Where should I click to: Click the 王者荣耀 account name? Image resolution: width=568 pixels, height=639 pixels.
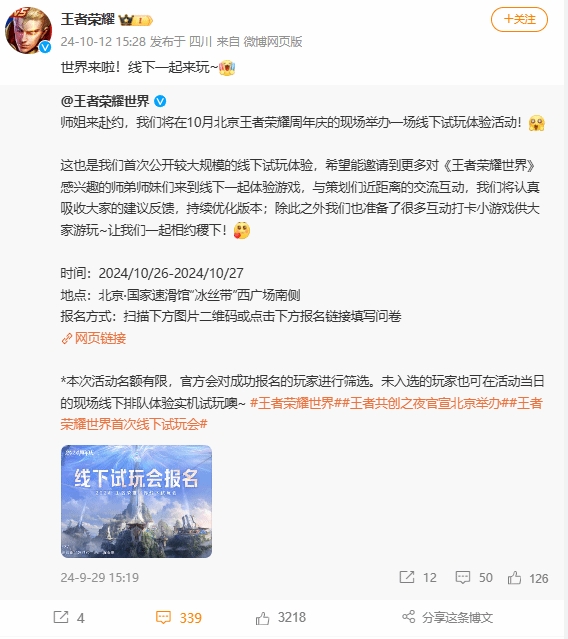pyautogui.click(x=88, y=19)
